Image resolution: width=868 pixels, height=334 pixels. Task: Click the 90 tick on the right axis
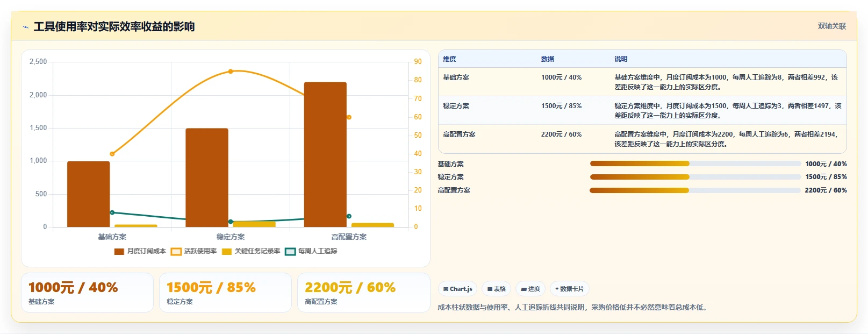(x=418, y=62)
